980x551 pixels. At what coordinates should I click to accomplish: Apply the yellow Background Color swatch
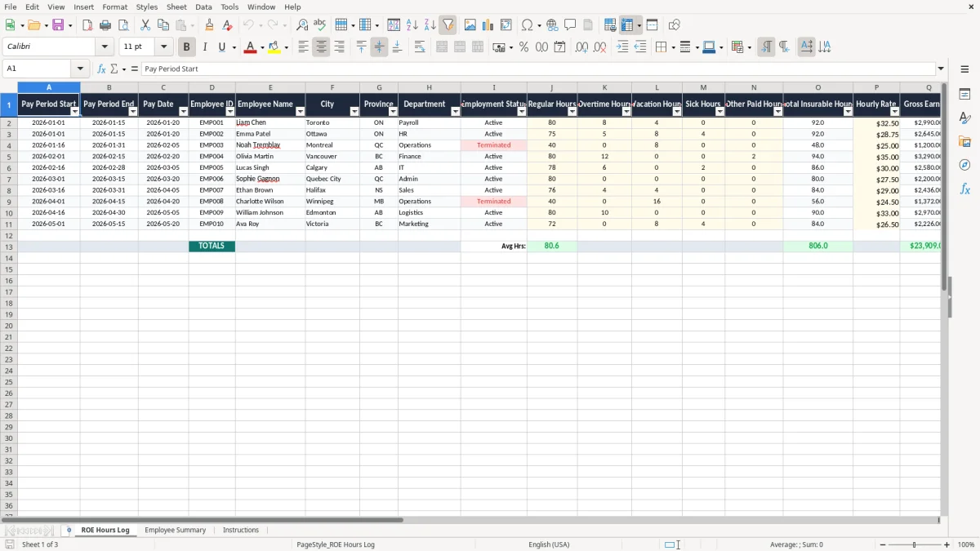[x=274, y=47]
